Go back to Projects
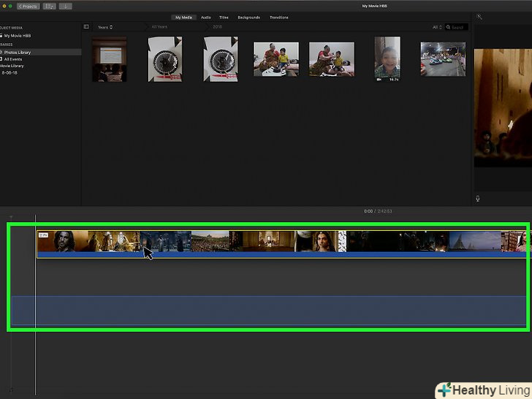The height and width of the screenshot is (399, 532). point(28,6)
